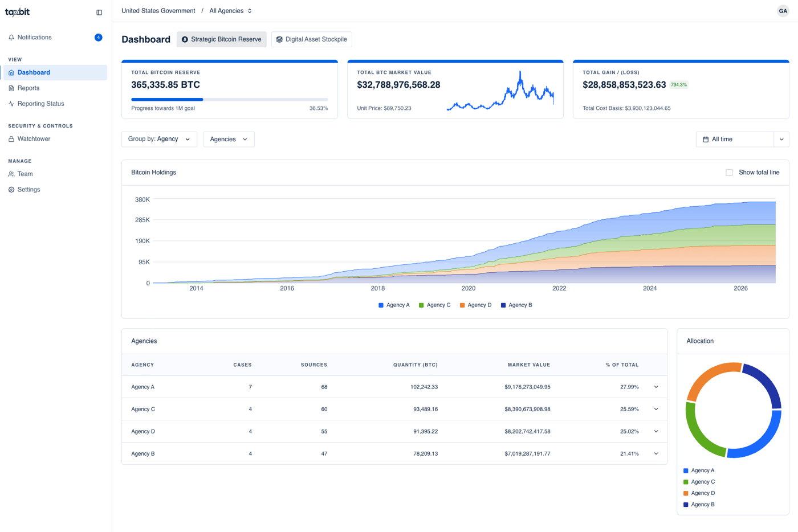798x532 pixels.
Task: Click United States Government breadcrumb
Action: point(158,11)
